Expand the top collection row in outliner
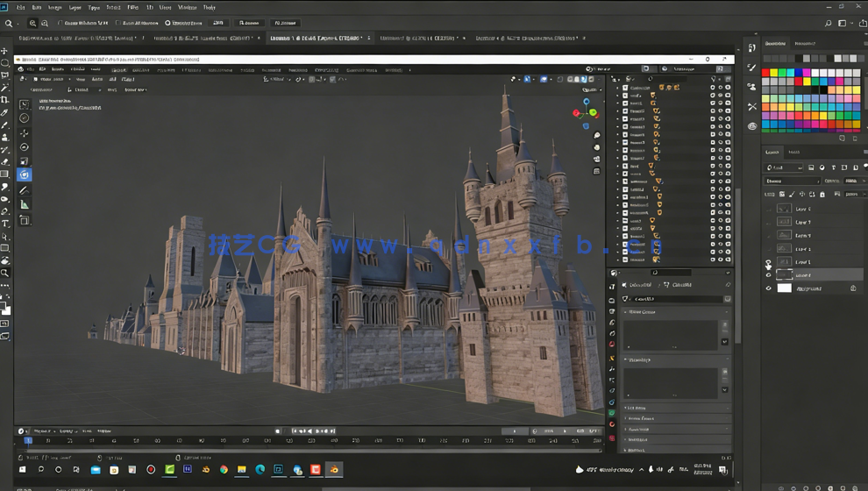This screenshot has height=491, width=868. (x=618, y=88)
